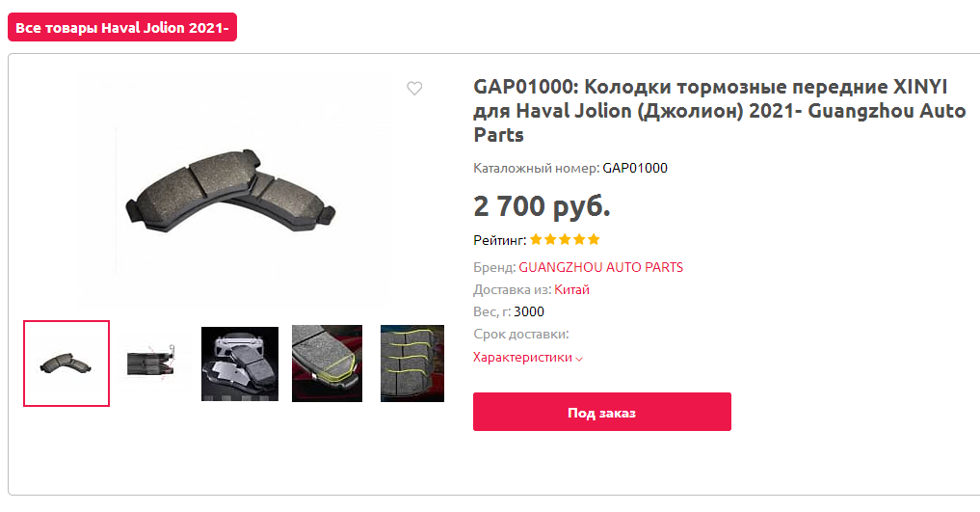Click the 2 700 руб. price
This screenshot has height=512, width=980.
pos(542,206)
